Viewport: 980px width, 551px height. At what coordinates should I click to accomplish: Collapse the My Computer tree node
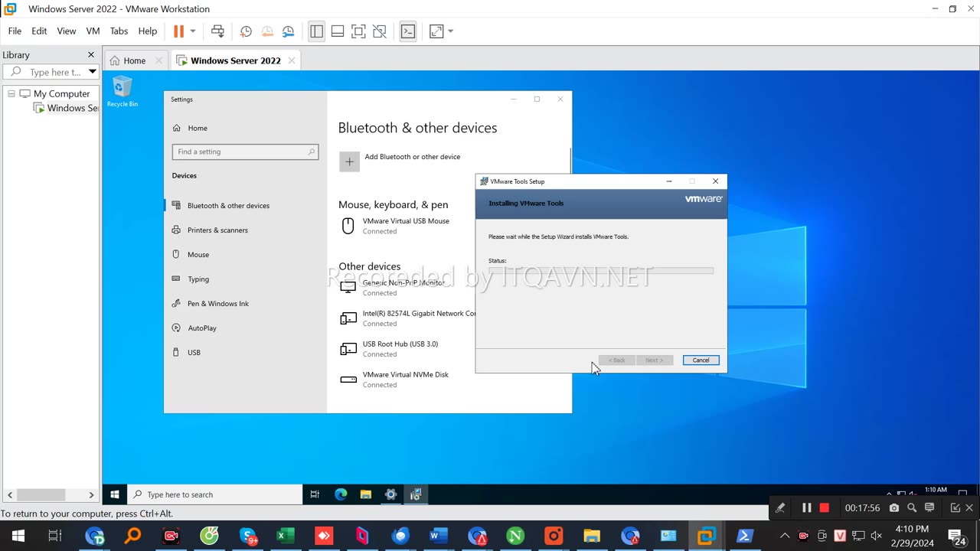tap(11, 93)
